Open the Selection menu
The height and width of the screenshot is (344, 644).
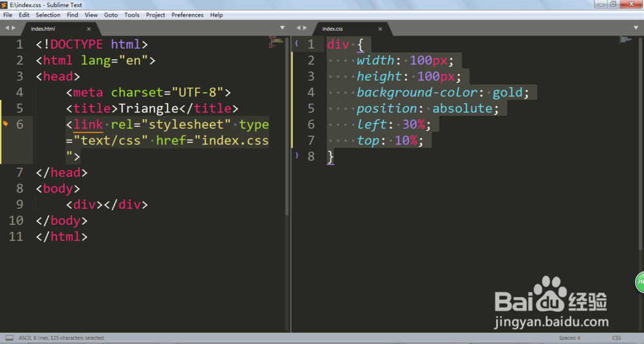click(48, 15)
